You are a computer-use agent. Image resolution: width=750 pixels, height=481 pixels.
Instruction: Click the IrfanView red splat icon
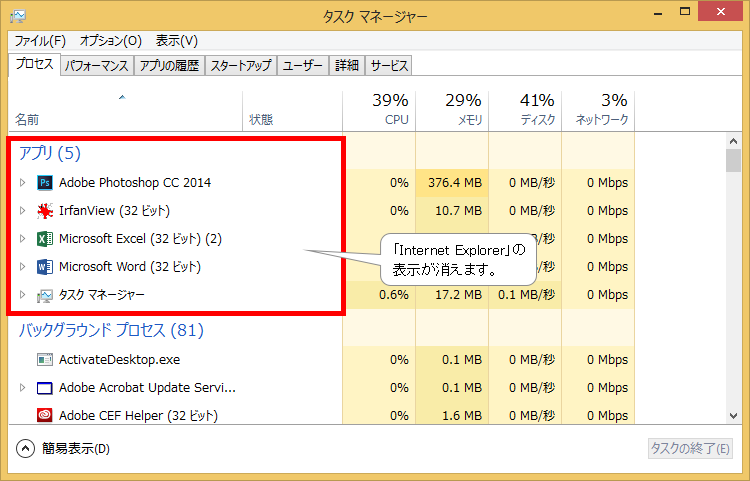[x=45, y=211]
